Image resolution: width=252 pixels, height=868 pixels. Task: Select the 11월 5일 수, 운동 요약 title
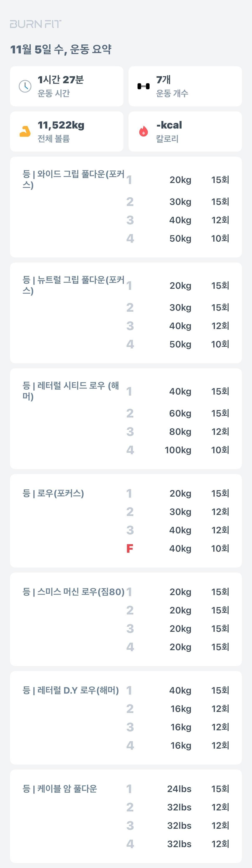click(62, 49)
